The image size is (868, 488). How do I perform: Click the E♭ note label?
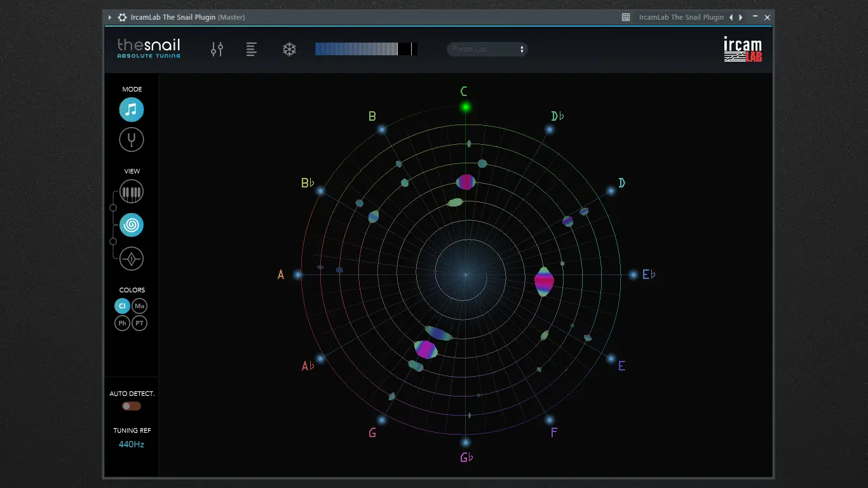(x=649, y=274)
